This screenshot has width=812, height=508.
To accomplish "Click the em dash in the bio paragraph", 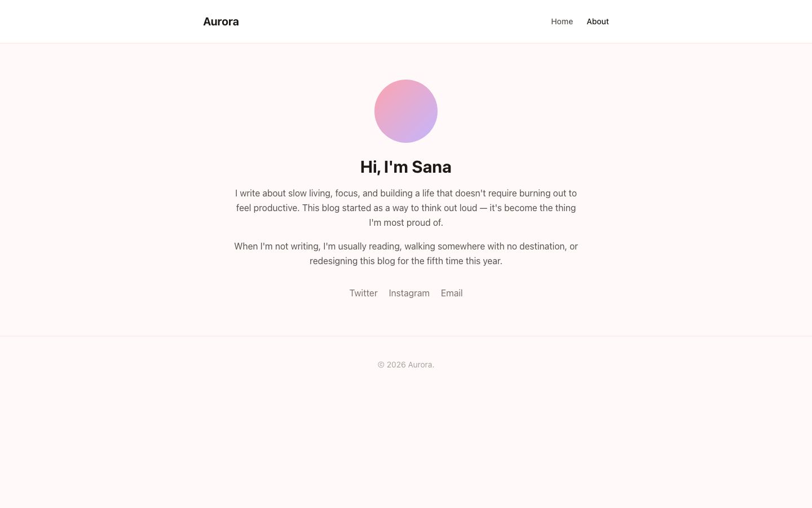I will point(483,208).
